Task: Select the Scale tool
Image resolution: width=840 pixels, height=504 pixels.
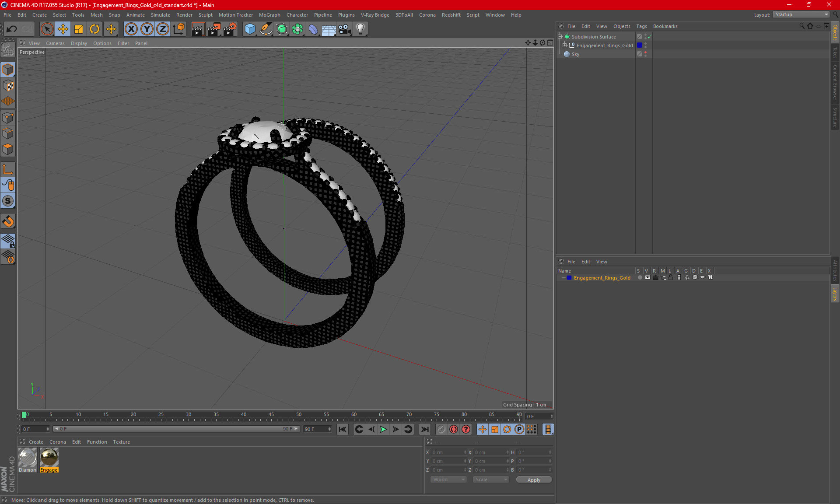Action: [79, 29]
